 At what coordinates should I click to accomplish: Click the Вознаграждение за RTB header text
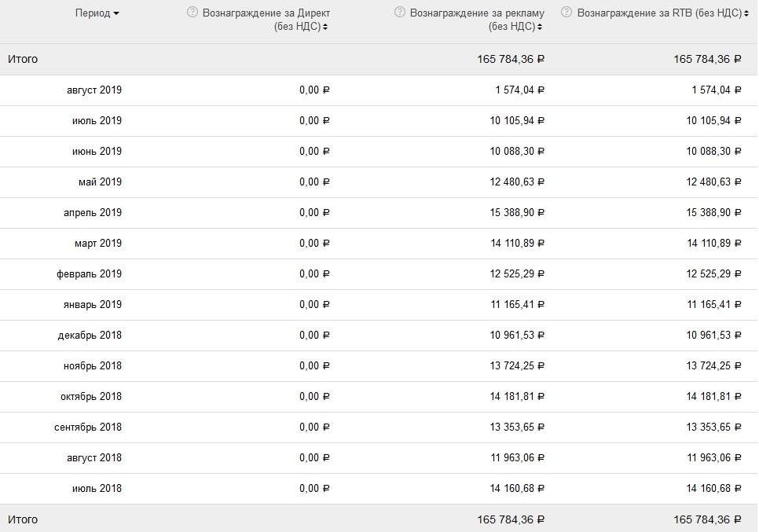coord(660,13)
